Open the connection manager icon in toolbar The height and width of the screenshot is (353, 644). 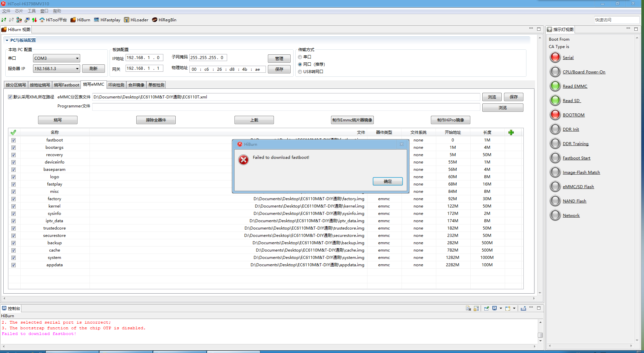click(19, 20)
